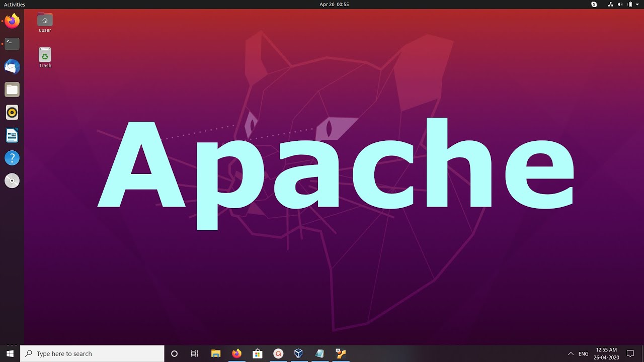
Task: Open the optical disc icon in dock
Action: pyautogui.click(x=12, y=180)
